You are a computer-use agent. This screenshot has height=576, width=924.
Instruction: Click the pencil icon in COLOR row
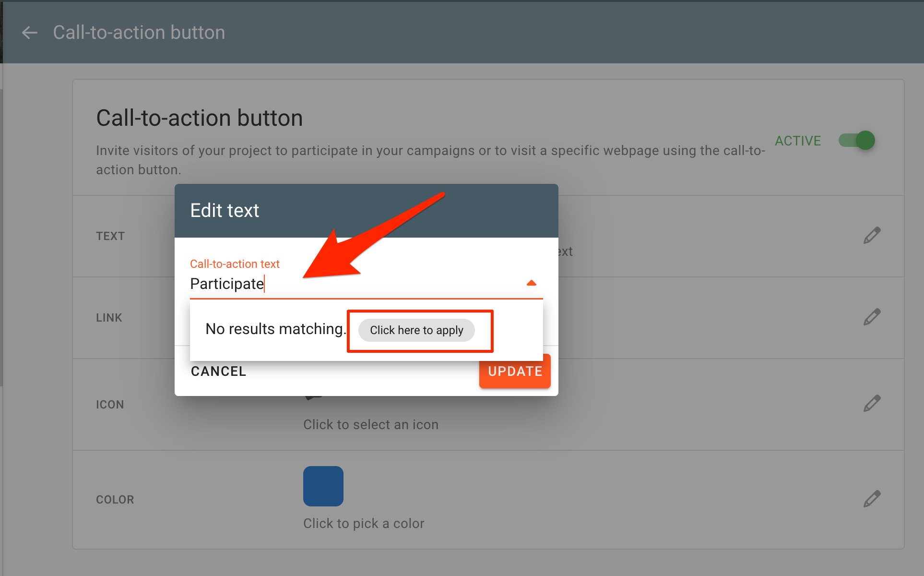tap(872, 499)
